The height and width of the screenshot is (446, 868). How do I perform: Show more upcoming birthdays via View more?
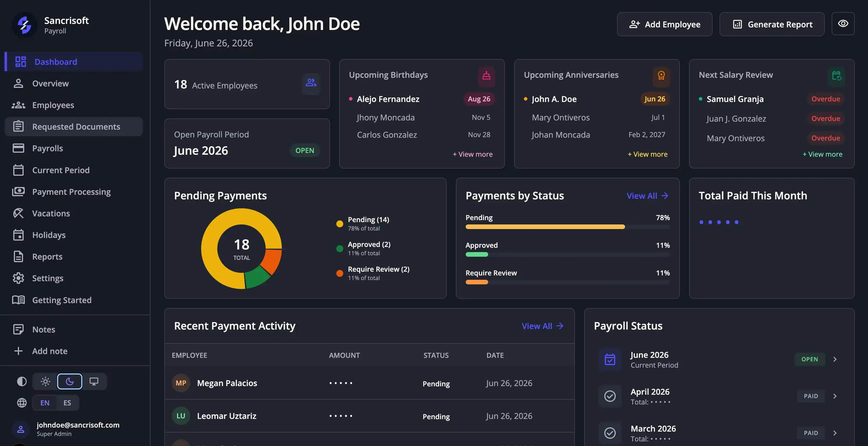point(472,154)
